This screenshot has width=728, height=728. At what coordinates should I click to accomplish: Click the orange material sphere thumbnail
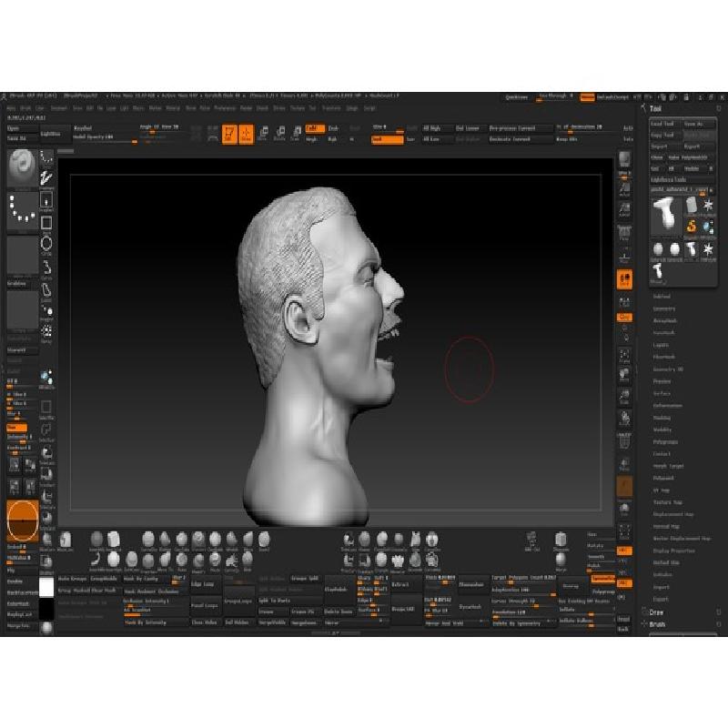pos(22,521)
